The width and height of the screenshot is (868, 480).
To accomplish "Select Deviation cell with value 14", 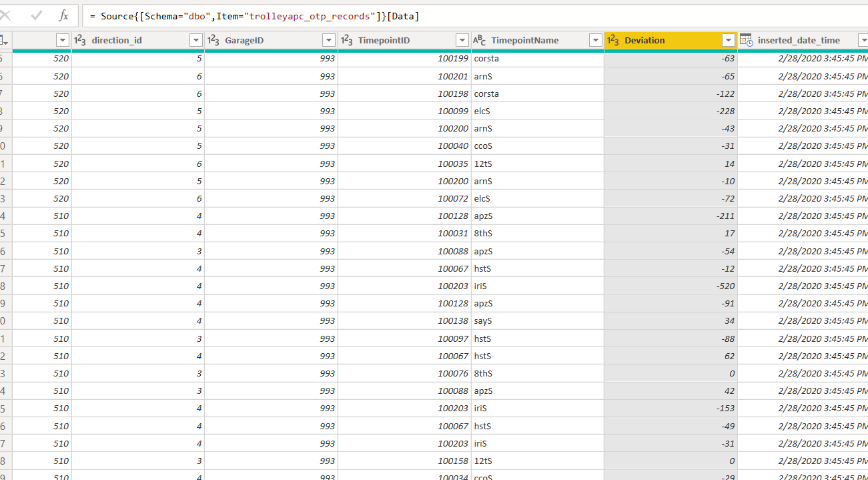I will [671, 164].
